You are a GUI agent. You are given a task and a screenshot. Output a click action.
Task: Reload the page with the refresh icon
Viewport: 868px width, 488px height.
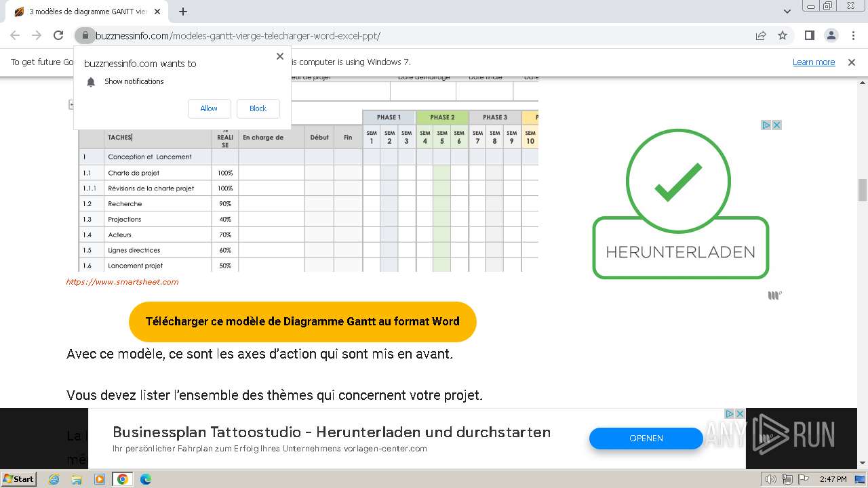click(58, 35)
